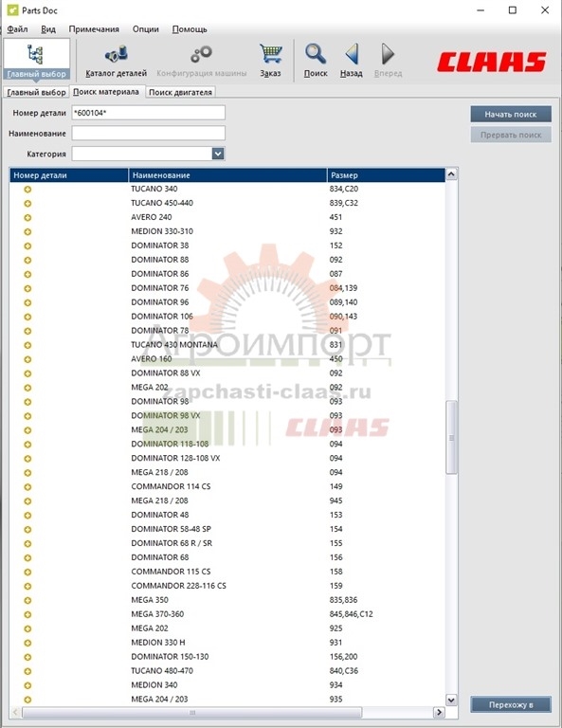Sort by Размер column header
562x728 pixels.
click(x=386, y=175)
